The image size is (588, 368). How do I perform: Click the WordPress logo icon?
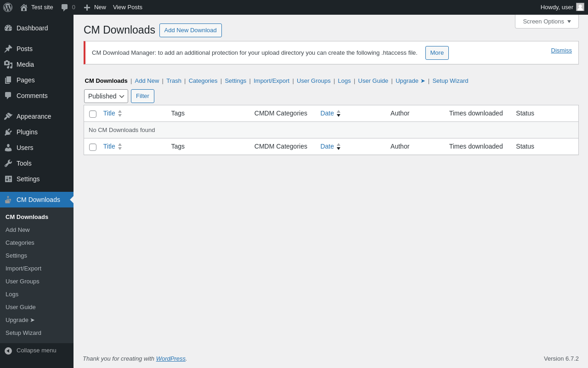point(8,7)
